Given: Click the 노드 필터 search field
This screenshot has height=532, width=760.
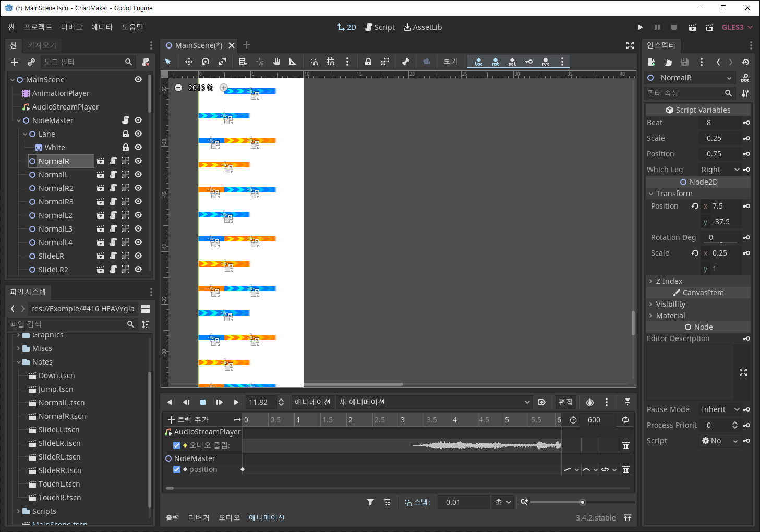Looking at the screenshot, I should 88,62.
